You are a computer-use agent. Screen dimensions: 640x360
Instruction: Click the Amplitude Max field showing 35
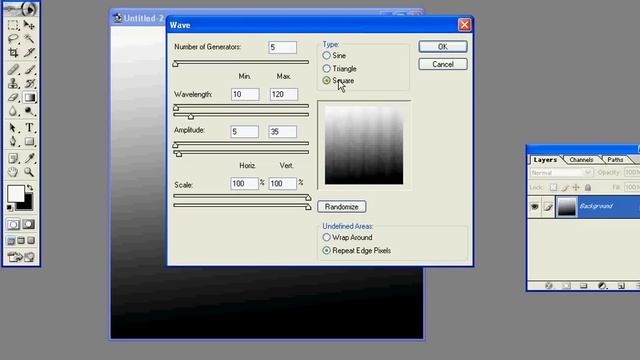282,131
